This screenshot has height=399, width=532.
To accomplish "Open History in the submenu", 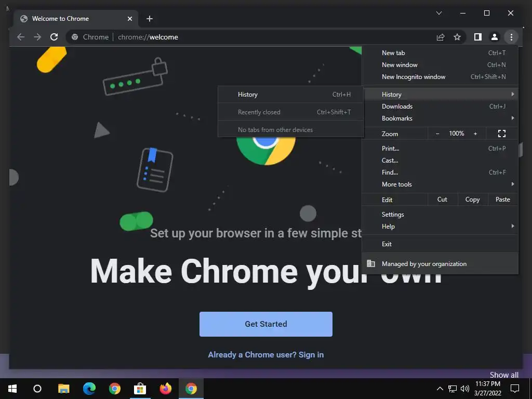I will (x=290, y=95).
